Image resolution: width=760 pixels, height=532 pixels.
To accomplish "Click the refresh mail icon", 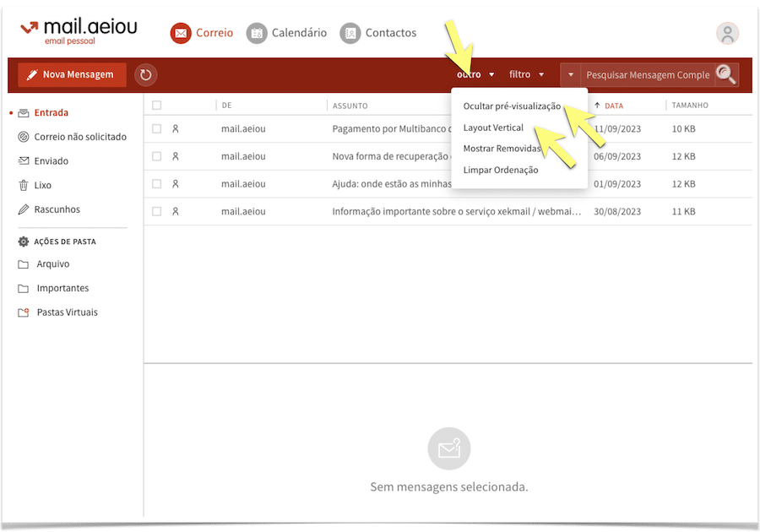I will [146, 75].
